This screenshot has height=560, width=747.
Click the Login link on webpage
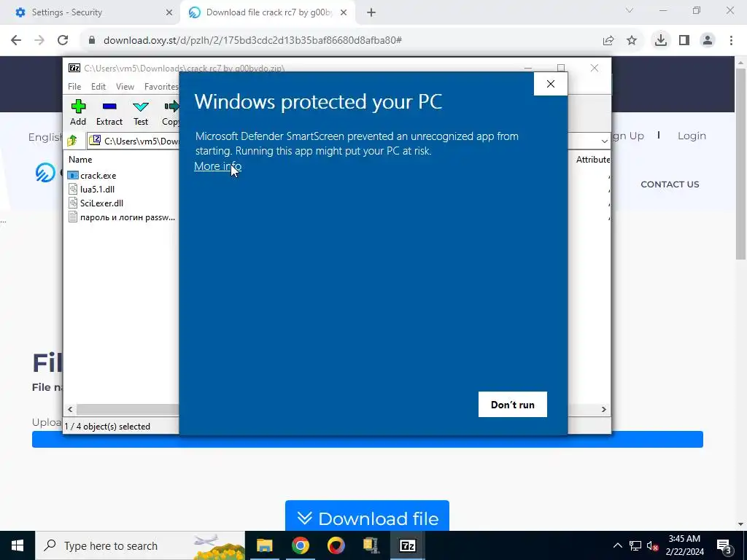click(x=692, y=136)
